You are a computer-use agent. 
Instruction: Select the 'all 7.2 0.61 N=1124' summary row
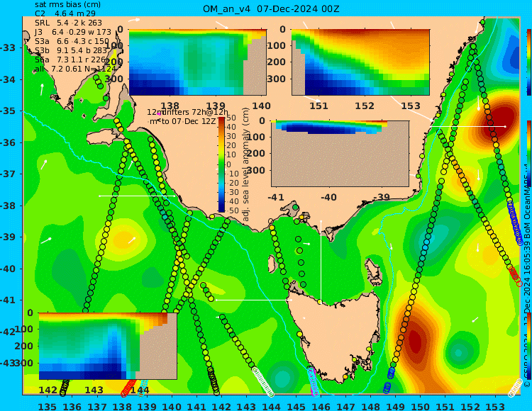(75, 69)
